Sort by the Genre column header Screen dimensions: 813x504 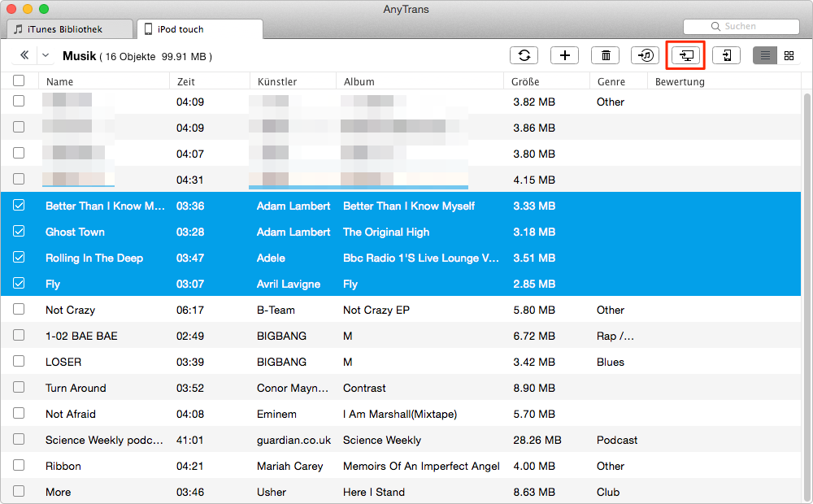click(619, 81)
